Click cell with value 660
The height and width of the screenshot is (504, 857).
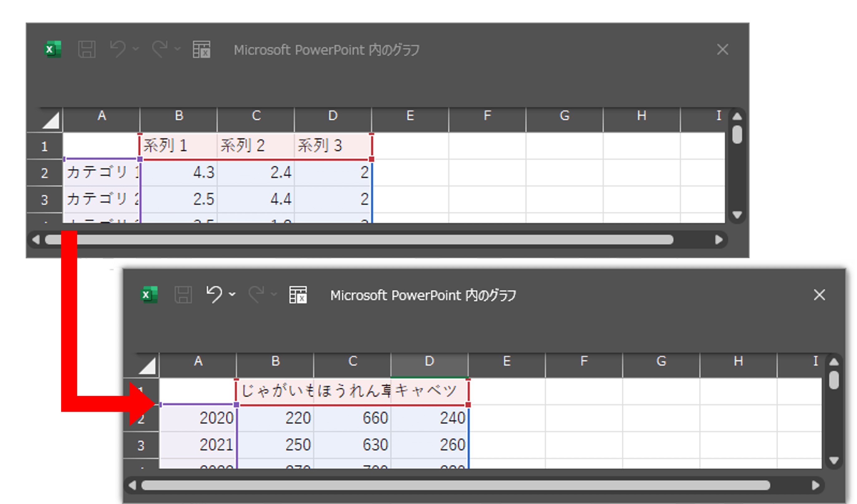point(352,418)
